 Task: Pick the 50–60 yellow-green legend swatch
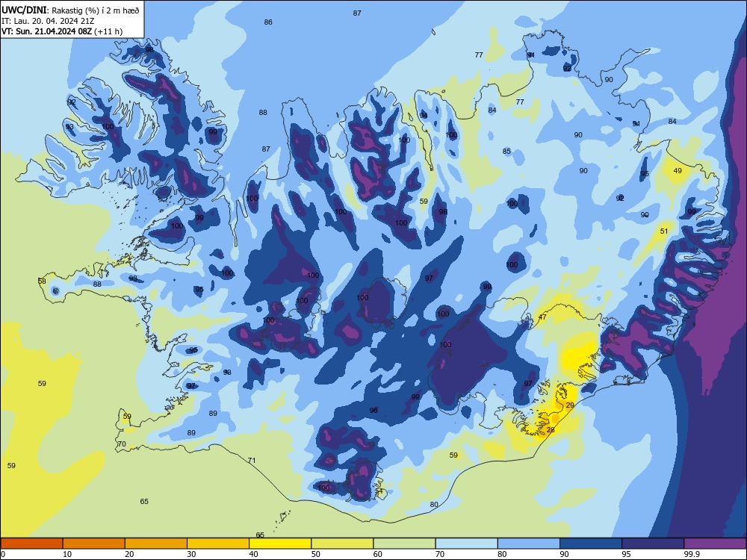click(x=342, y=544)
